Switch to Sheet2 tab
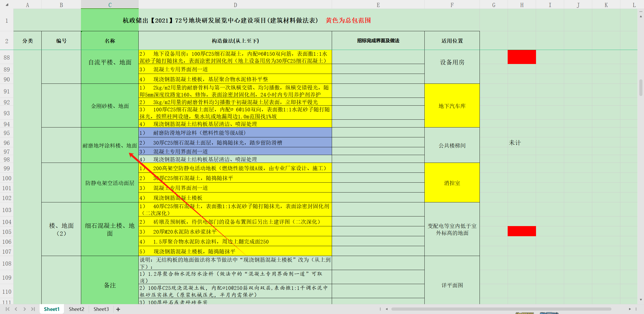644x314 pixels. (76, 309)
